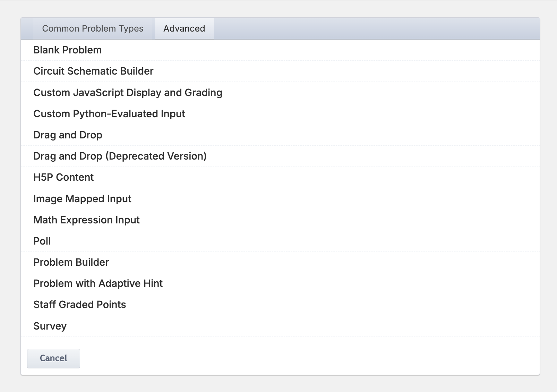Select Image Mapped Input problem
557x392 pixels.
82,199
